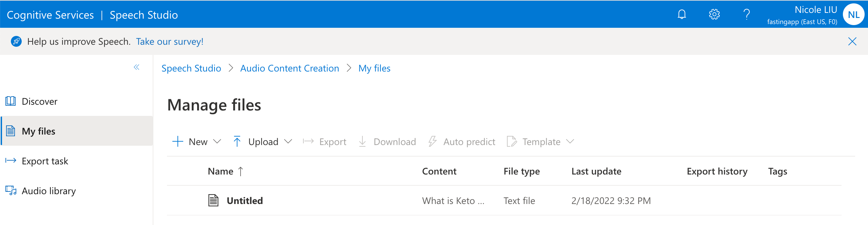This screenshot has width=868, height=225.
Task: Click the Cognitive Services header title
Action: (50, 15)
